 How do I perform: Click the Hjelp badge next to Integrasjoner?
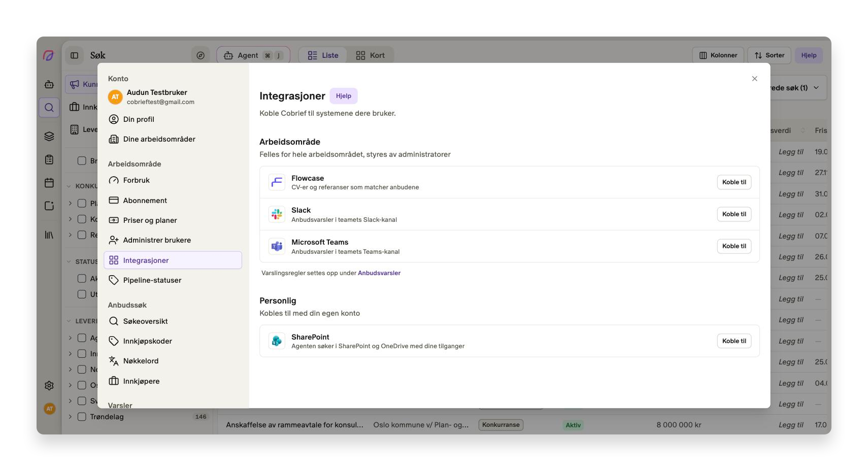tap(344, 96)
